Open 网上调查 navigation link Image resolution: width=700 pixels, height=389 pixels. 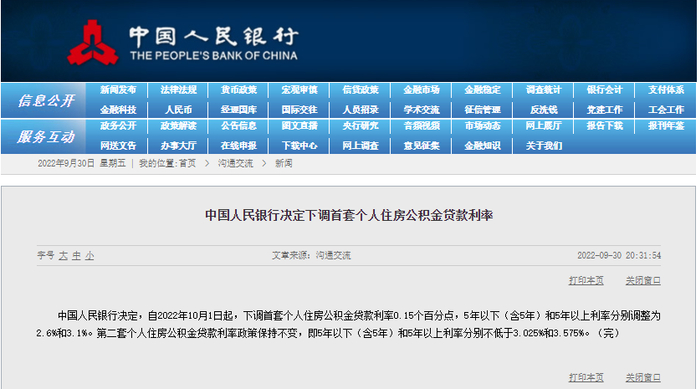(x=361, y=146)
